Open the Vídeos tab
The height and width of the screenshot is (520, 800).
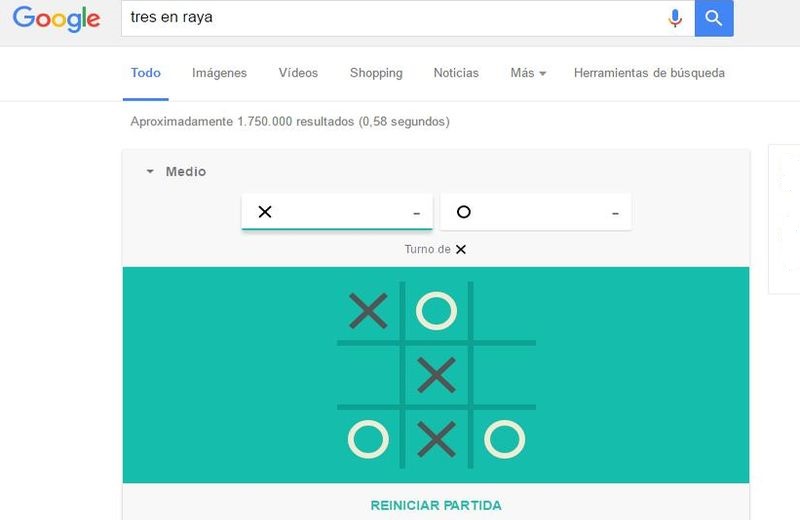tap(298, 73)
